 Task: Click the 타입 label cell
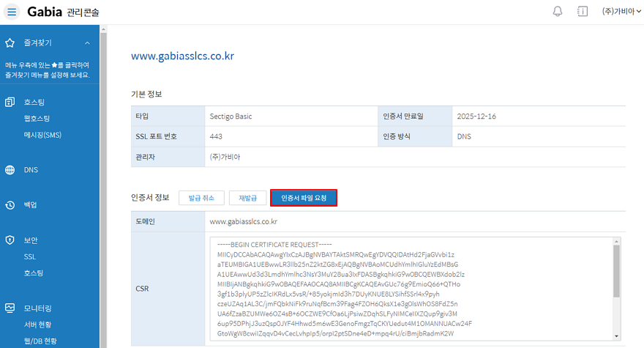tap(168, 116)
